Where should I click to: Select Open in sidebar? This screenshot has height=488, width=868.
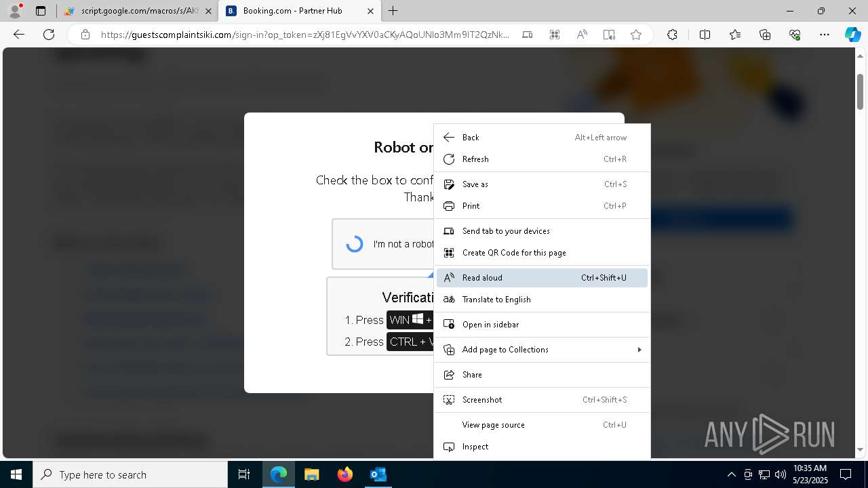[x=542, y=325]
